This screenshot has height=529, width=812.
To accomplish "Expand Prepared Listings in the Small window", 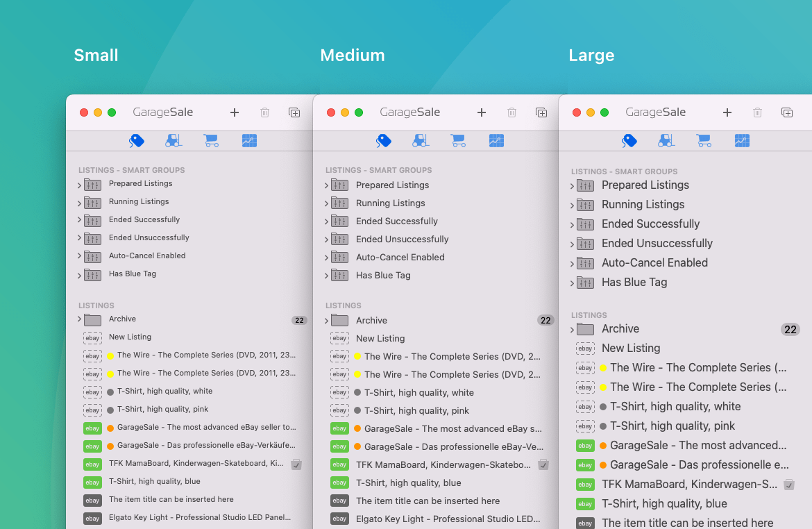I will (80, 185).
